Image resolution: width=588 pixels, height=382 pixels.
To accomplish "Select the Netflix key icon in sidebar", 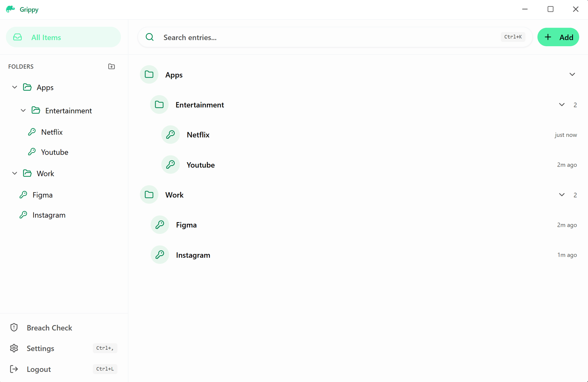I will (x=32, y=132).
